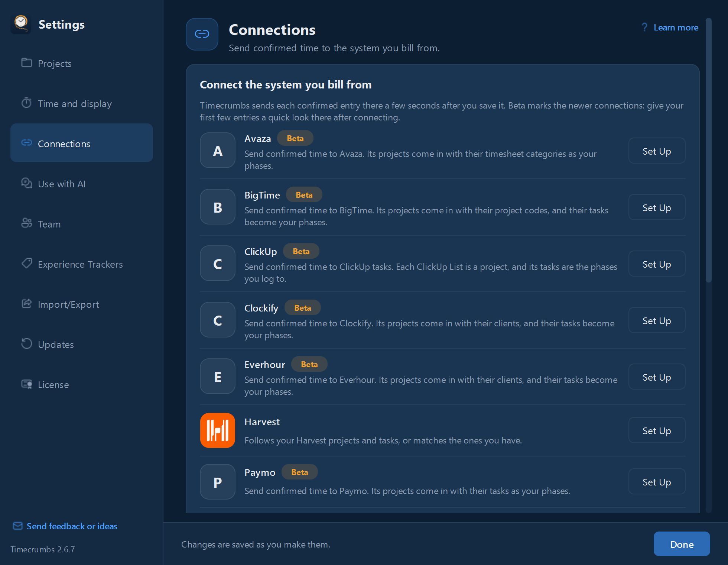Click the Timecrumbs clock app icon
This screenshot has height=565, width=728.
pyautogui.click(x=21, y=24)
